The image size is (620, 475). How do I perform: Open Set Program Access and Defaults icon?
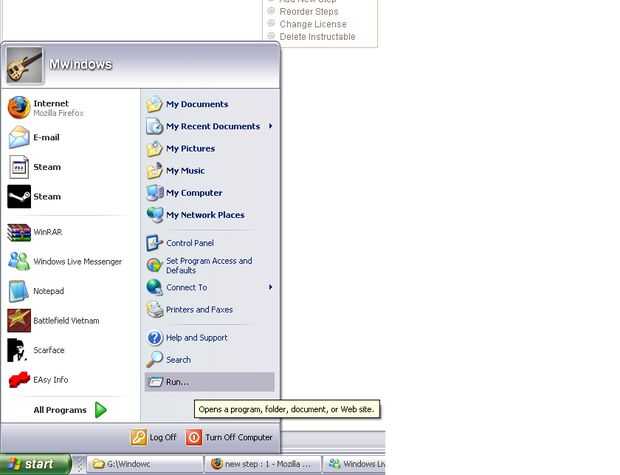coord(154,265)
